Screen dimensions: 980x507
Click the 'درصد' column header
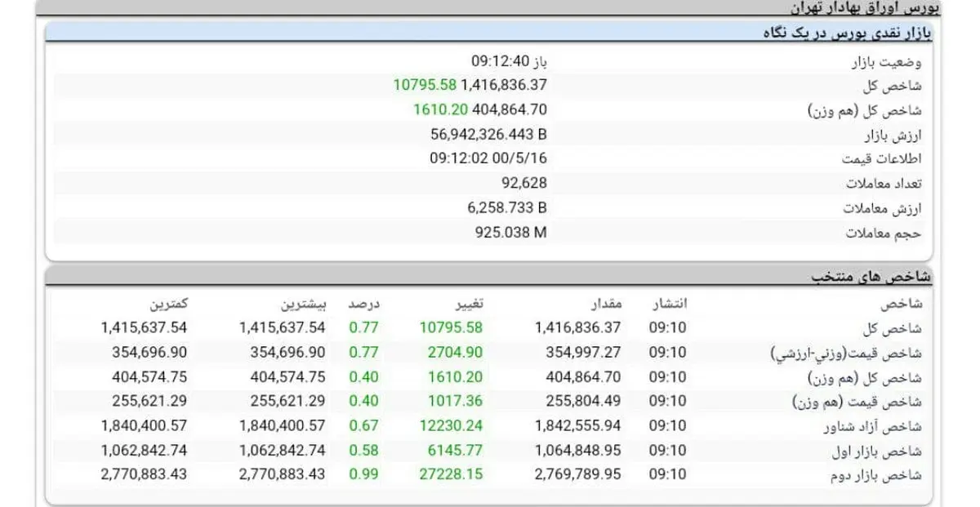pyautogui.click(x=364, y=304)
